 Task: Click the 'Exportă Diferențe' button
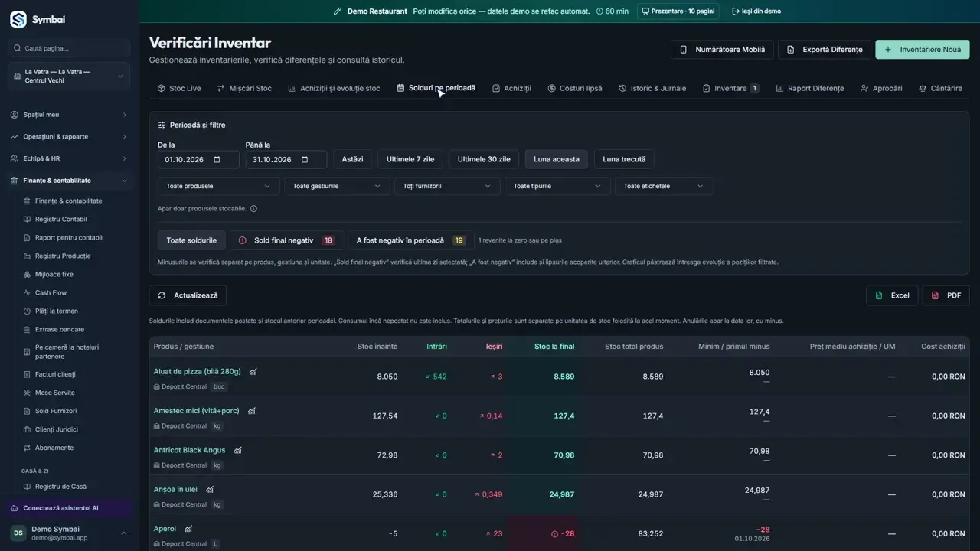(825, 50)
